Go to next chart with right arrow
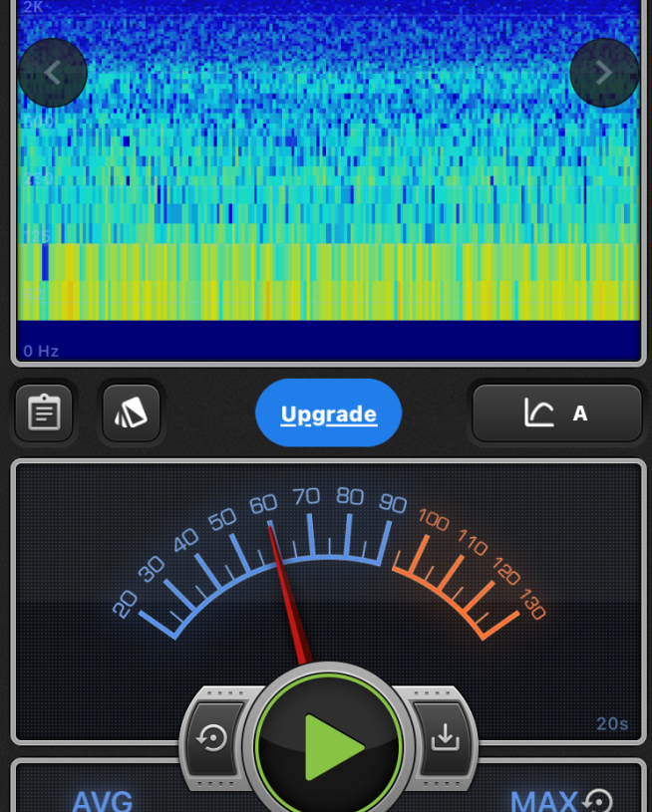The image size is (652, 812). click(603, 72)
